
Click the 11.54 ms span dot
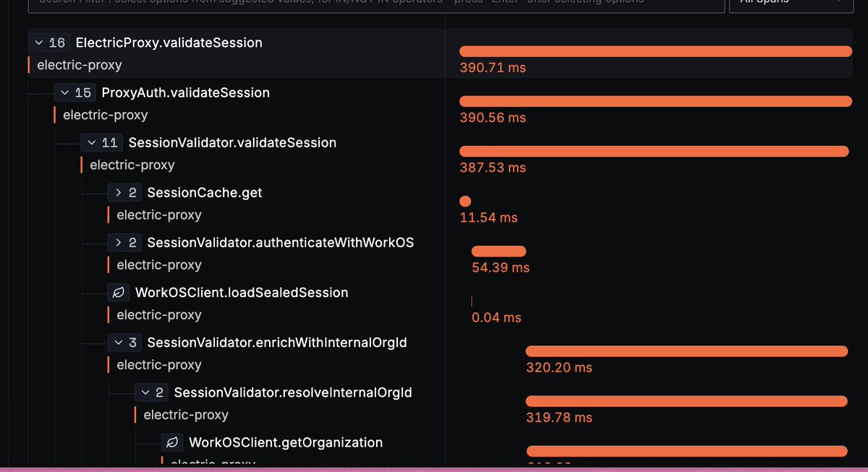pyautogui.click(x=465, y=201)
